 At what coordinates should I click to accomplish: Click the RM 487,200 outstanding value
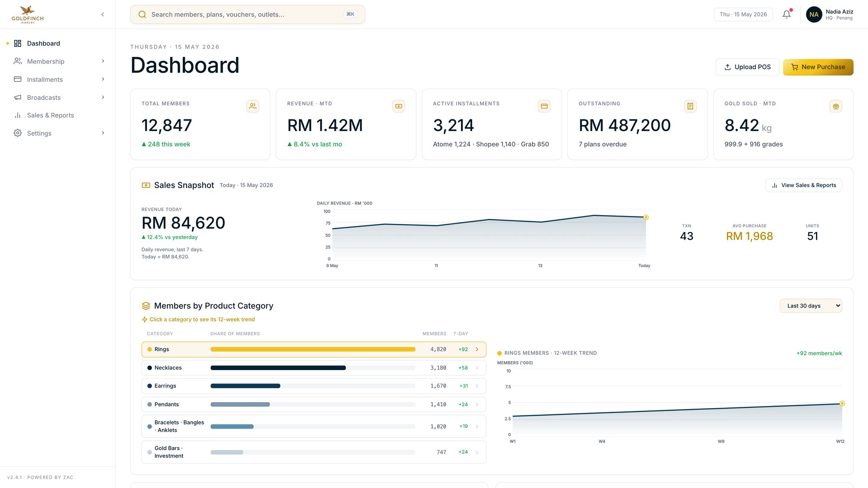625,125
